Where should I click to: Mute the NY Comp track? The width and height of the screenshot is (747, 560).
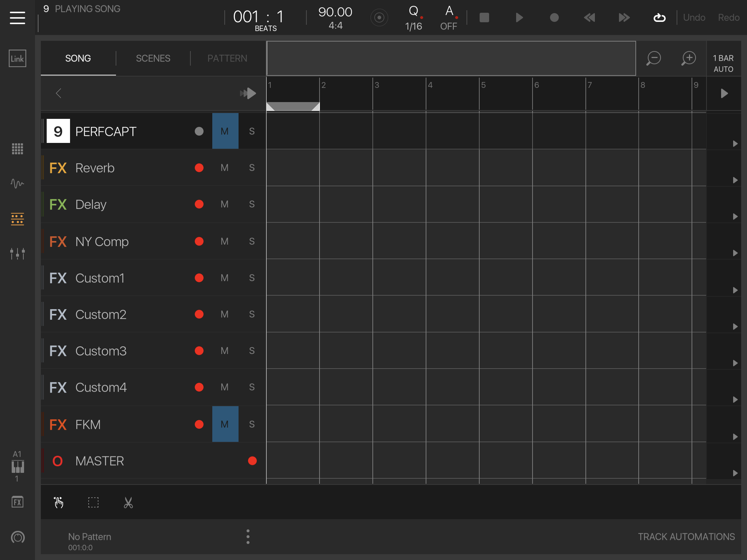pyautogui.click(x=225, y=241)
